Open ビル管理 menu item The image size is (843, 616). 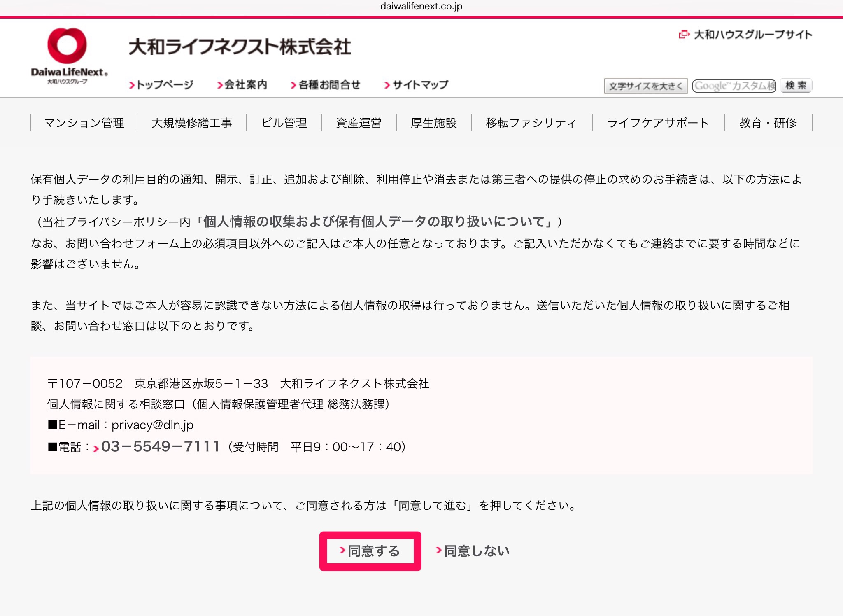(284, 123)
